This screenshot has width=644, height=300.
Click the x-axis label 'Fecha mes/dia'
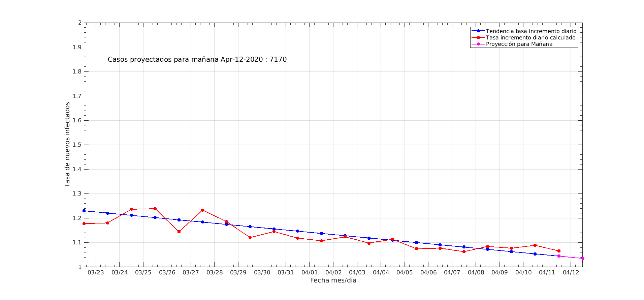[333, 280]
